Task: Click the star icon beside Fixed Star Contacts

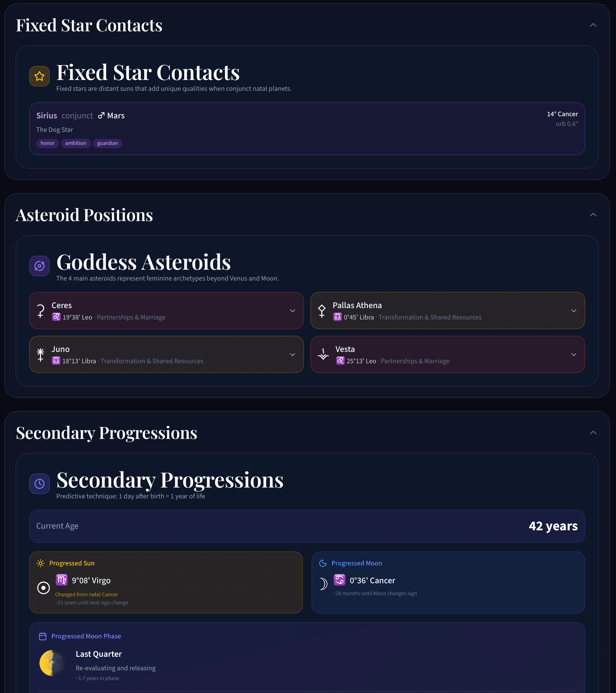Action: [x=39, y=76]
